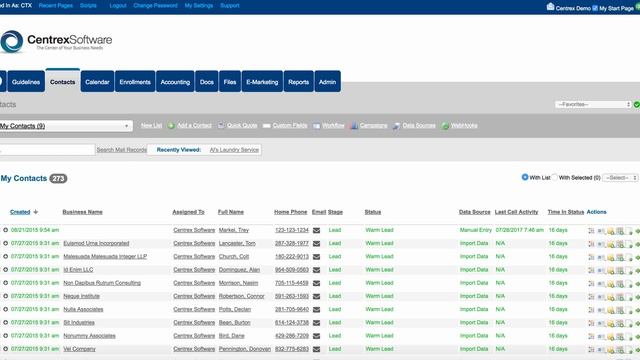Click the email envelope icon for Church, Colt
This screenshot has height=360, width=640.
point(316,257)
